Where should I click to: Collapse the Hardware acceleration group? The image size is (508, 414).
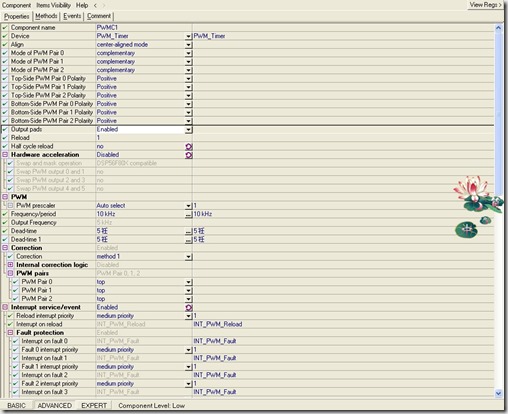[5, 155]
